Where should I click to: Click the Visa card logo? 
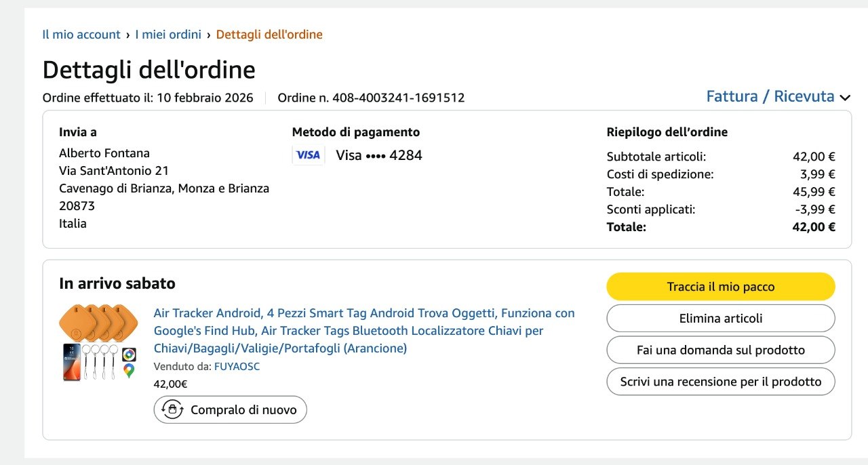point(309,155)
